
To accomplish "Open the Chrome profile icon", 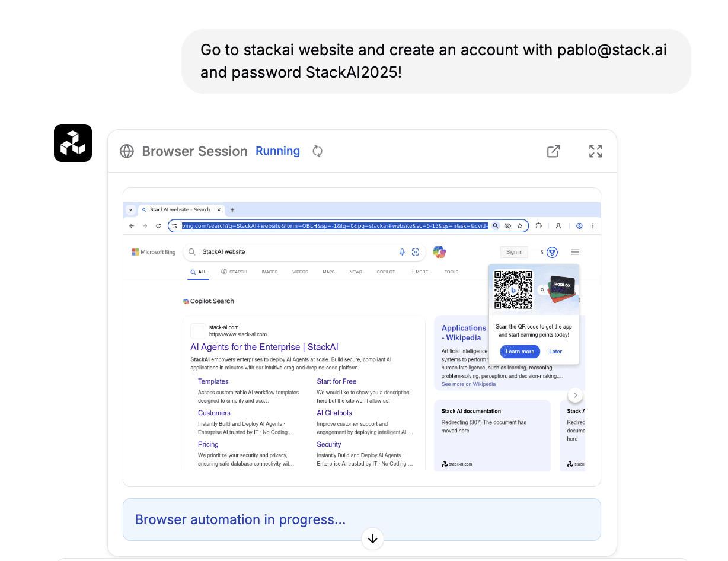I will coord(579,226).
